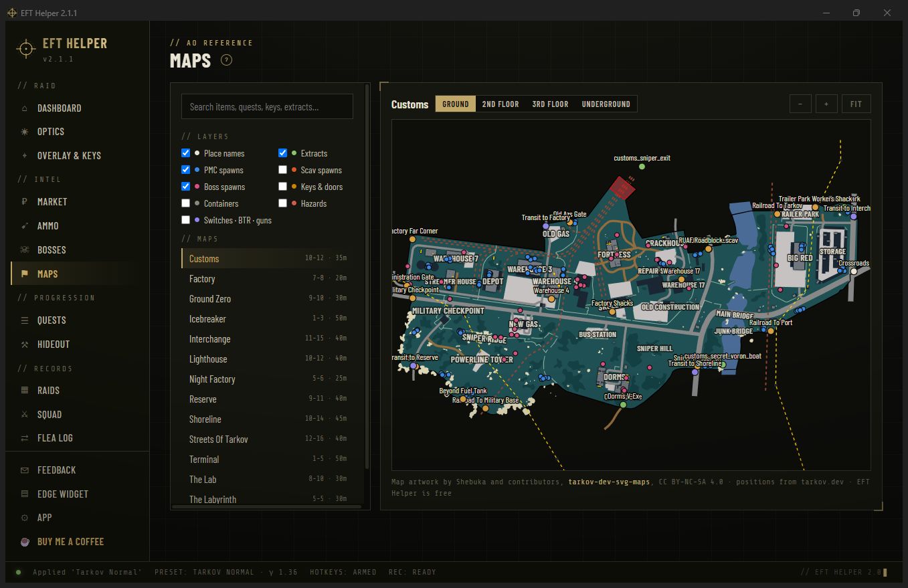Select The Lab map

click(268, 480)
